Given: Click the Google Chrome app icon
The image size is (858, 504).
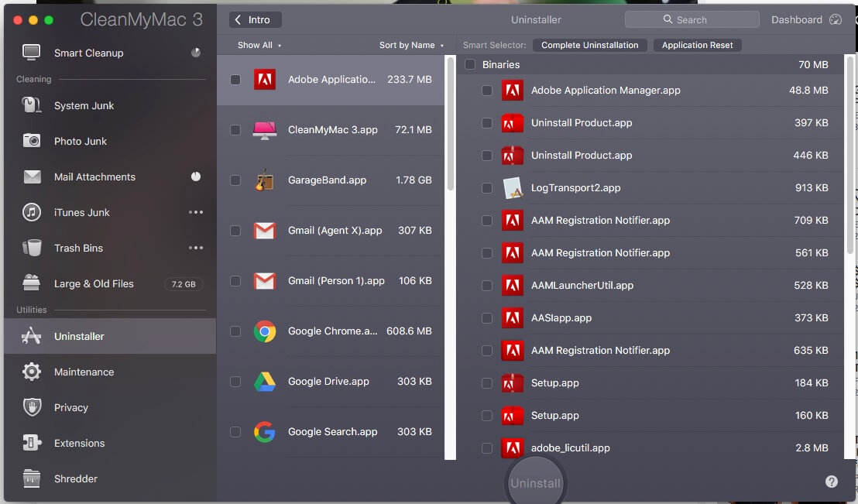Looking at the screenshot, I should 264,331.
